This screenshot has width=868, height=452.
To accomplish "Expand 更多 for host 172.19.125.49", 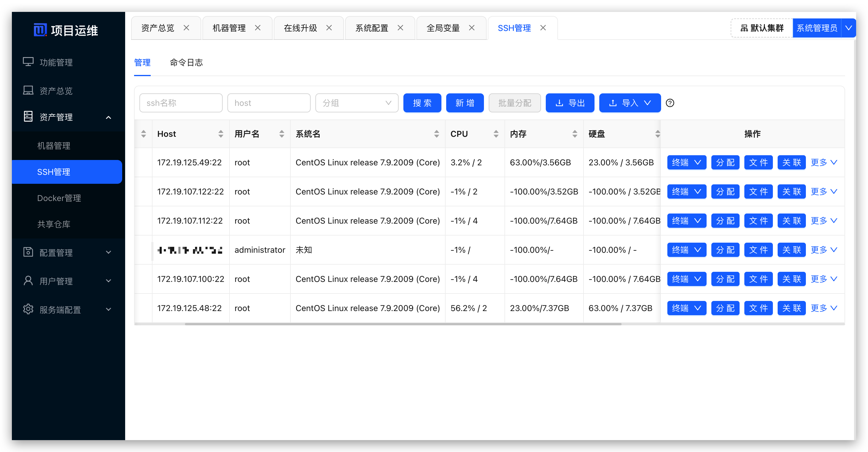I will tap(823, 162).
